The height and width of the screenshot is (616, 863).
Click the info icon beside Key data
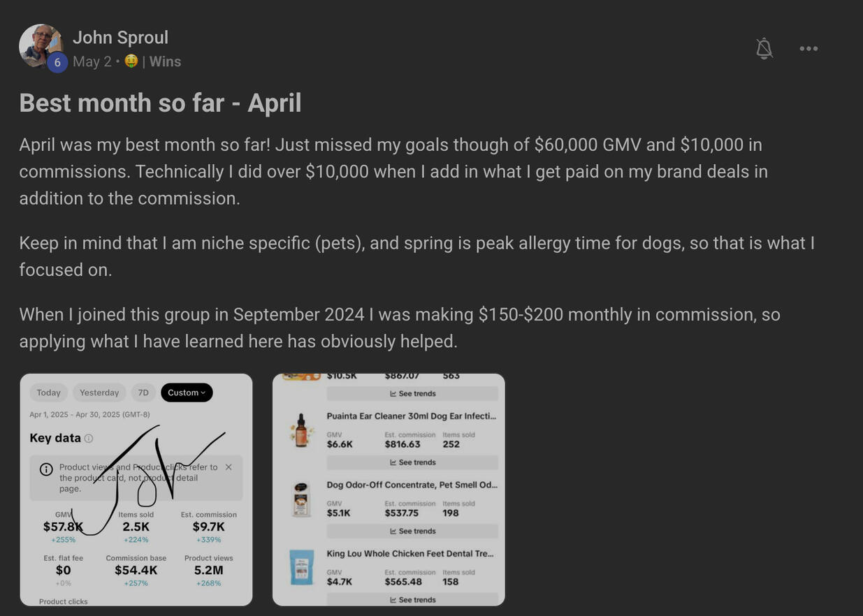[x=89, y=439]
